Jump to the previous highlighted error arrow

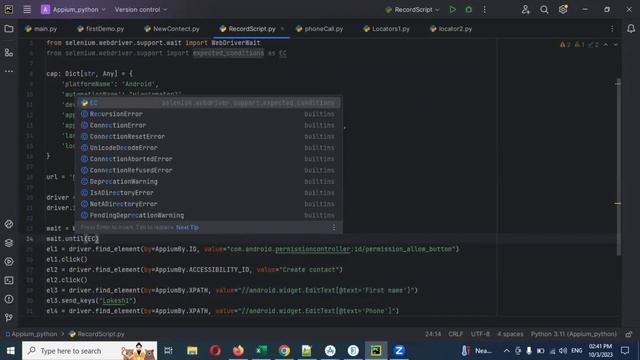tap(606, 44)
